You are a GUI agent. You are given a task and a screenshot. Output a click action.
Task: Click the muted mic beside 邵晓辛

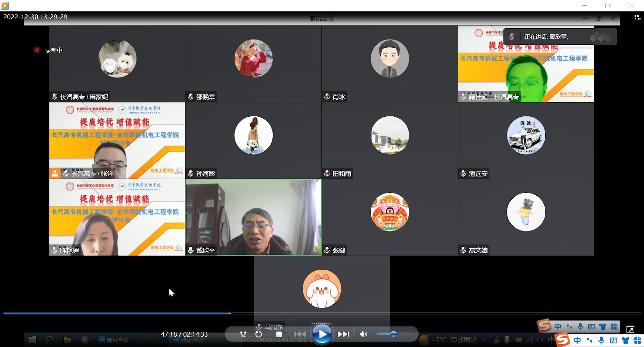click(191, 97)
